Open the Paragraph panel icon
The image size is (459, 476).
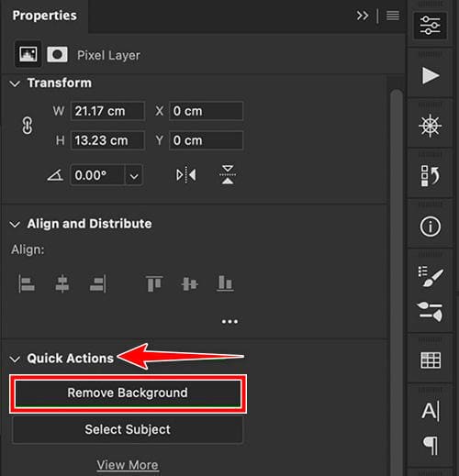pyautogui.click(x=431, y=446)
